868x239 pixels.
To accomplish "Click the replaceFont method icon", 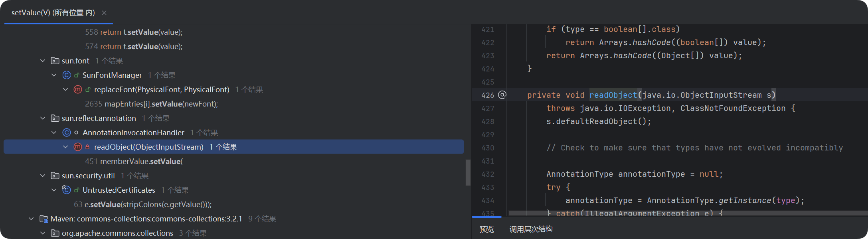I will (x=78, y=89).
